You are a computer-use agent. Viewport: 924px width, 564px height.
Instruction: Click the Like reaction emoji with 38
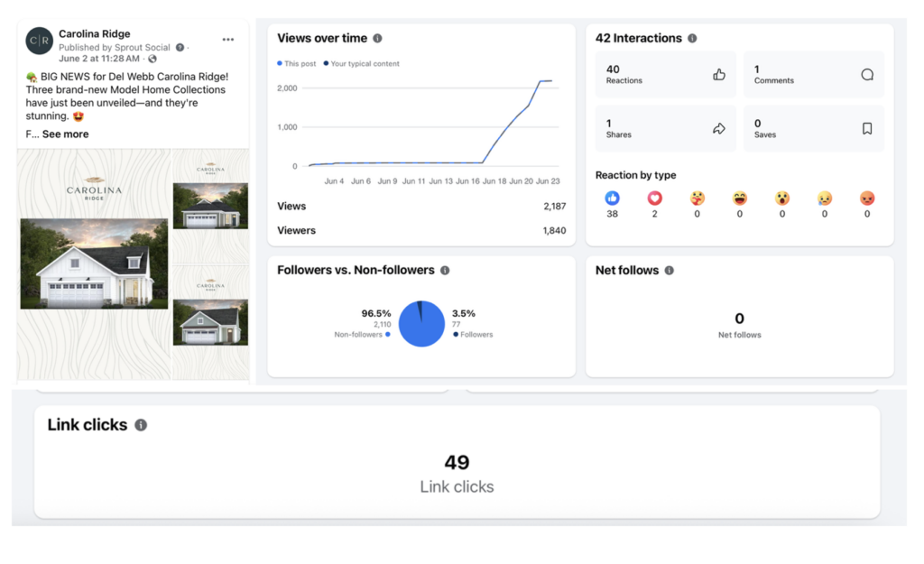[x=613, y=198]
